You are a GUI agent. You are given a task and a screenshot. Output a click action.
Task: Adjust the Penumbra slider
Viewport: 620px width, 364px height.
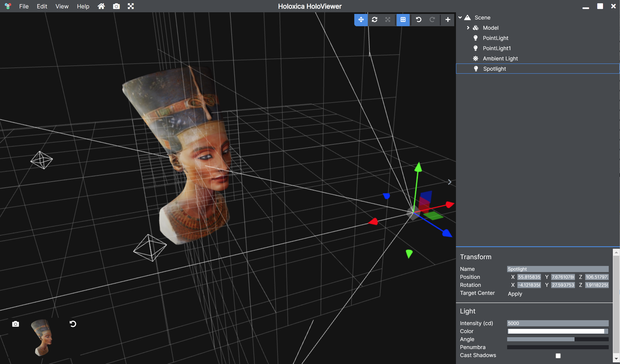click(558, 347)
